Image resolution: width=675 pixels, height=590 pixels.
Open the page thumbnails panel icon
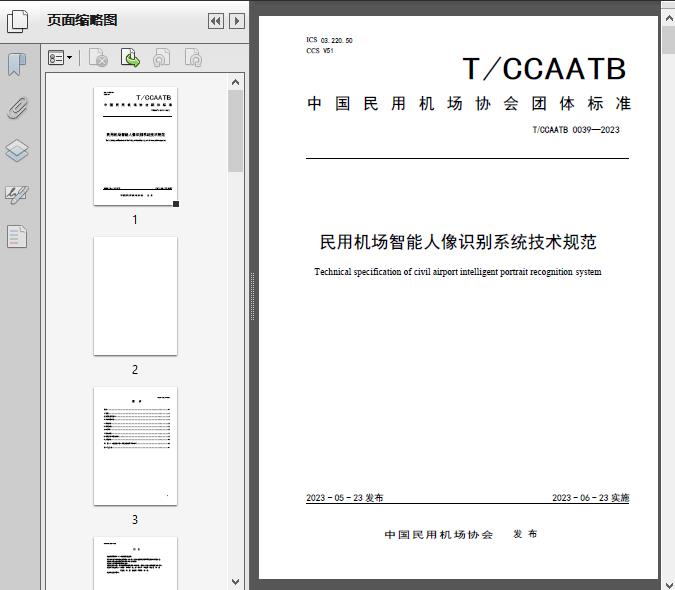17,21
